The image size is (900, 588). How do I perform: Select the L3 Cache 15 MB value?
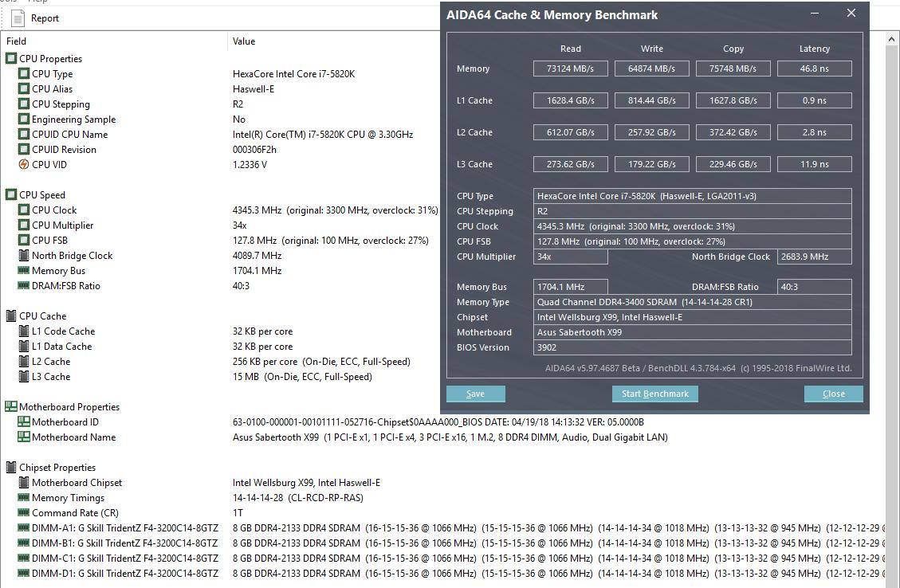pos(302,376)
